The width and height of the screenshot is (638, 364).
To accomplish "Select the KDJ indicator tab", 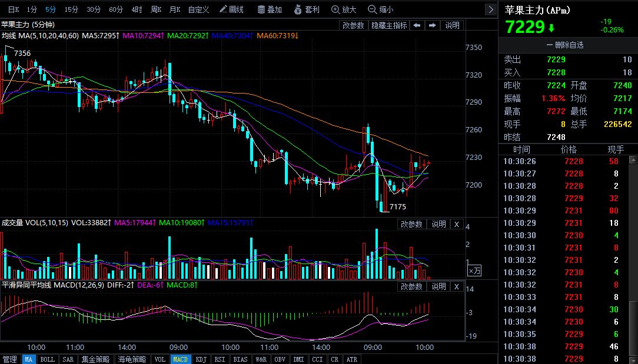I will coord(201,359).
